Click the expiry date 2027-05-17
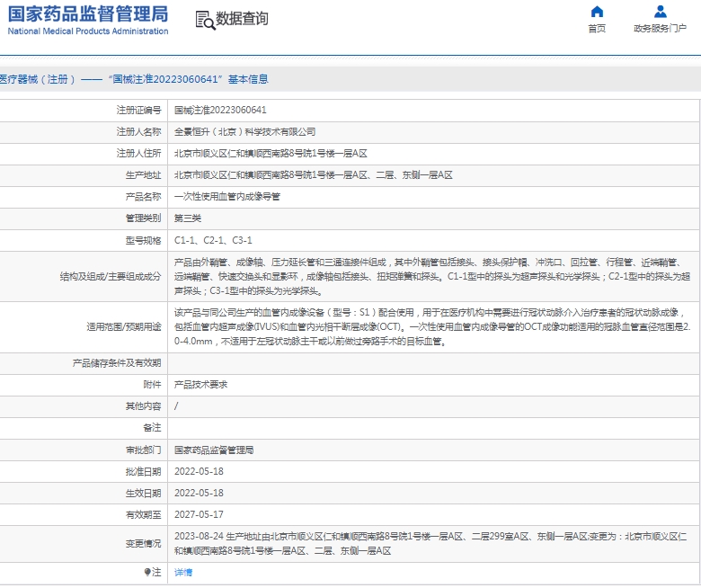The image size is (701, 588). tap(199, 514)
